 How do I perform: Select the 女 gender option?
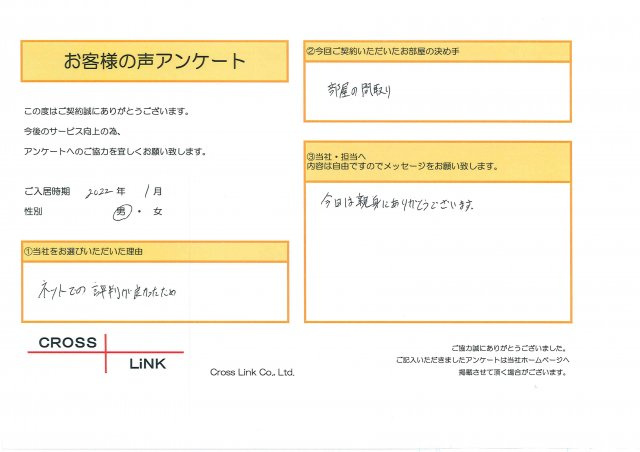point(157,212)
